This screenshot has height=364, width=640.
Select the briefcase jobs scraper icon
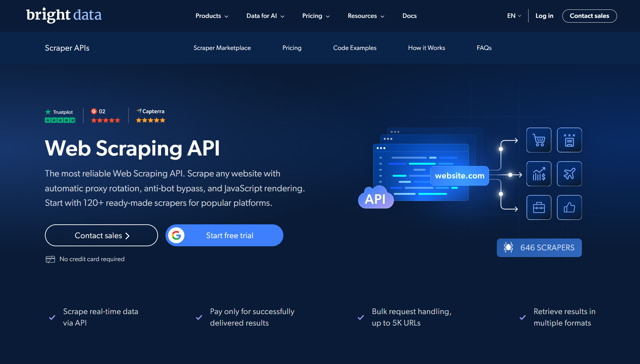539,207
